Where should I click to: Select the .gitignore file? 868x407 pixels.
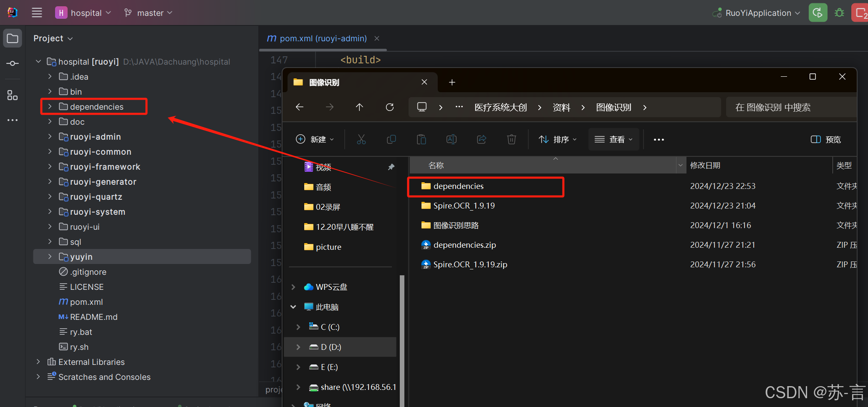click(x=88, y=272)
